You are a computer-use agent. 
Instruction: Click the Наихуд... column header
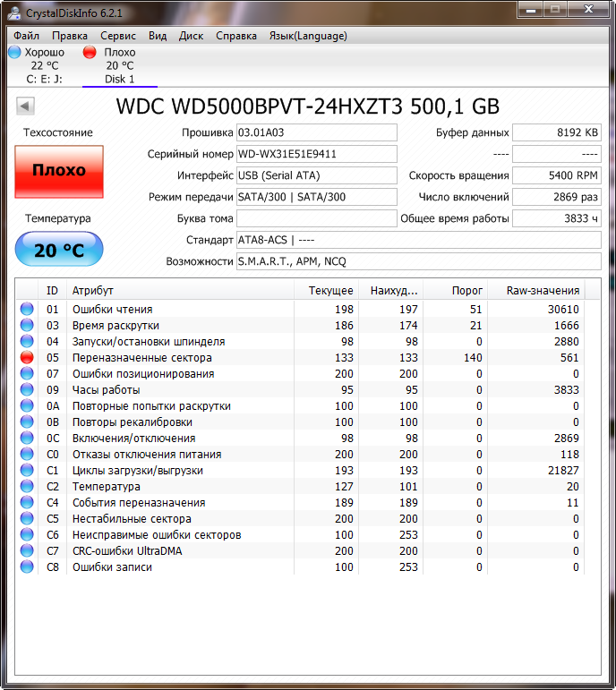point(391,291)
